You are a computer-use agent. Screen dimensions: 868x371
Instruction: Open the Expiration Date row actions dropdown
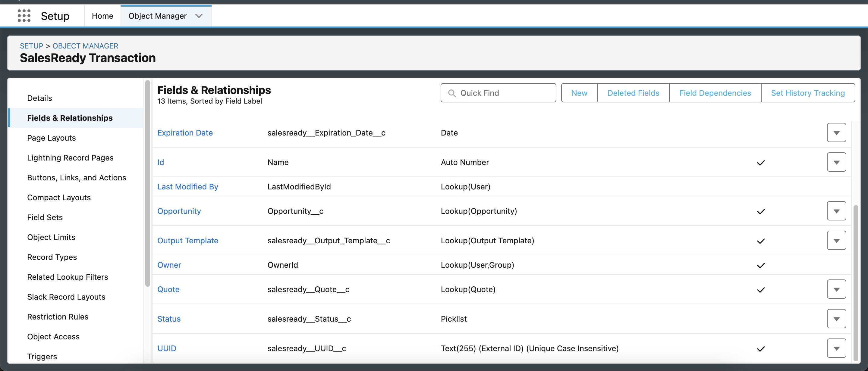coord(837,132)
